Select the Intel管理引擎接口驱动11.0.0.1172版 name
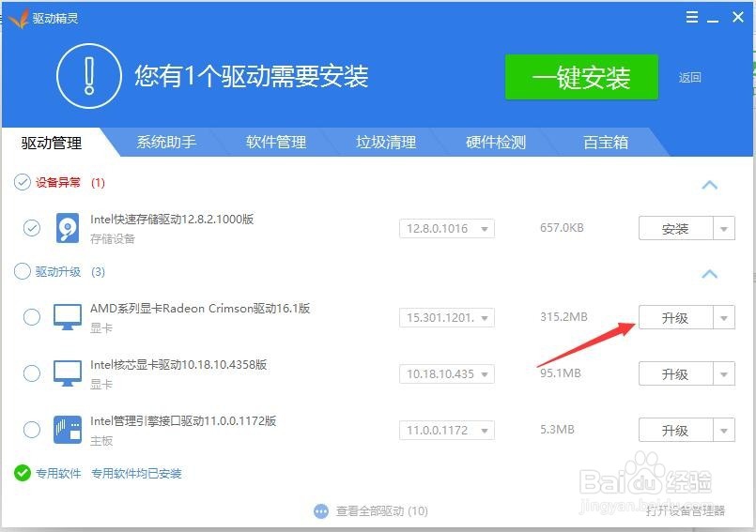 pyautogui.click(x=183, y=421)
